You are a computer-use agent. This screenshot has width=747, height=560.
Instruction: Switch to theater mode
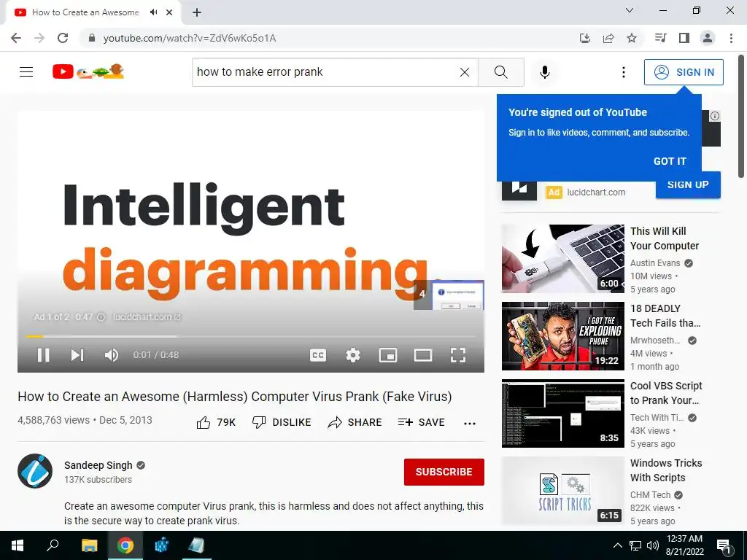coord(423,355)
